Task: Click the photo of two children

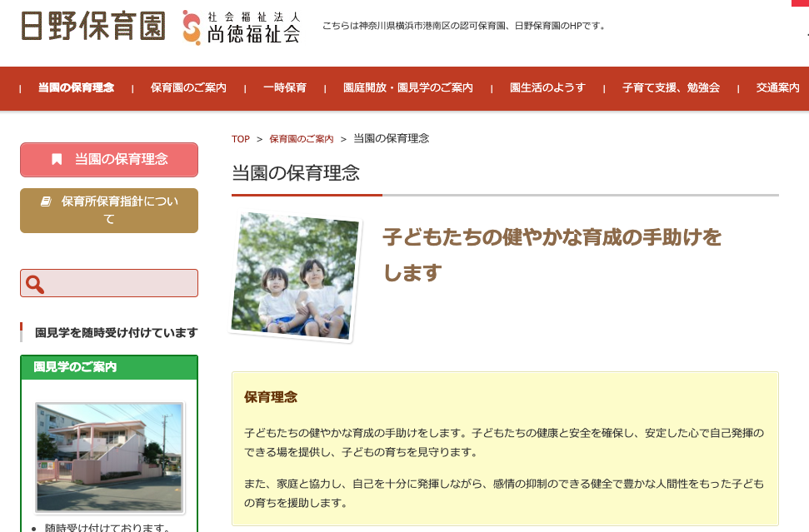Action: click(x=295, y=277)
